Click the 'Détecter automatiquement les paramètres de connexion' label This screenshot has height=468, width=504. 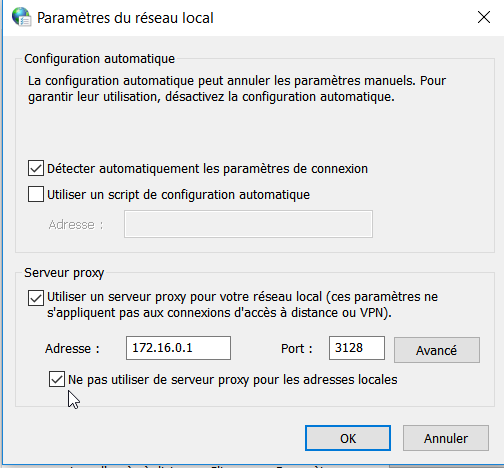(x=207, y=169)
